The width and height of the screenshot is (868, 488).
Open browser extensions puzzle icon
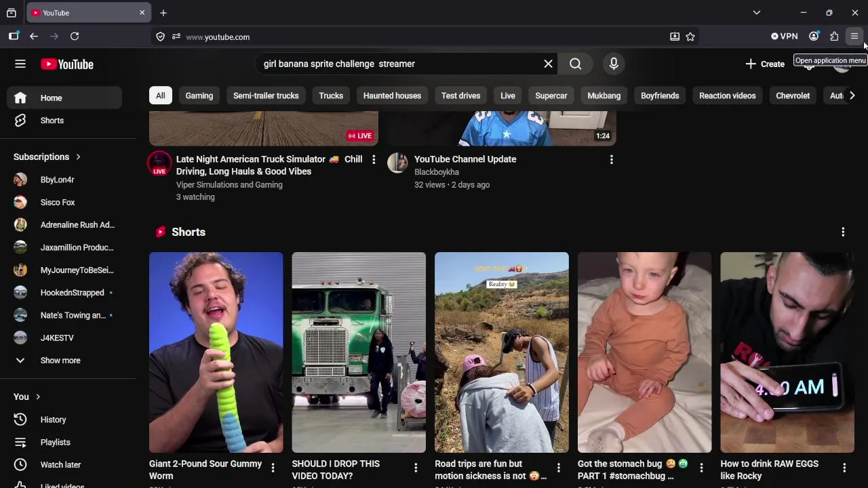(834, 37)
